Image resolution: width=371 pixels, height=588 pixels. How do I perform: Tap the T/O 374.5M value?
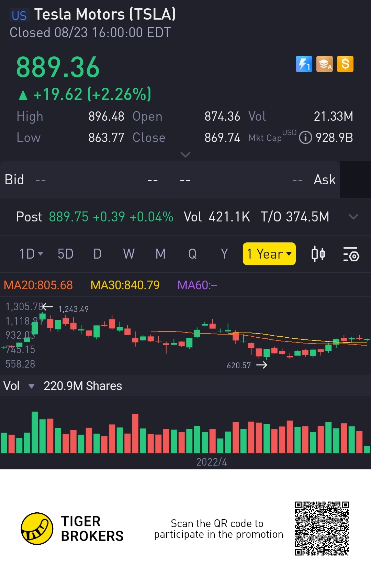pyautogui.click(x=295, y=217)
